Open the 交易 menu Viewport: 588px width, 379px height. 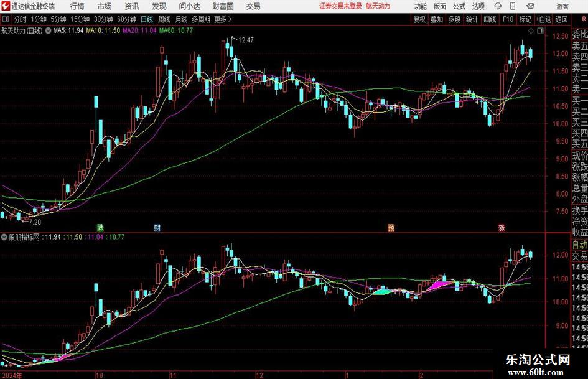click(253, 6)
